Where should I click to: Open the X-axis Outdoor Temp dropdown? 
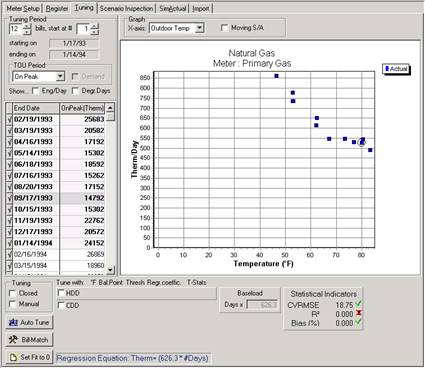[x=199, y=28]
